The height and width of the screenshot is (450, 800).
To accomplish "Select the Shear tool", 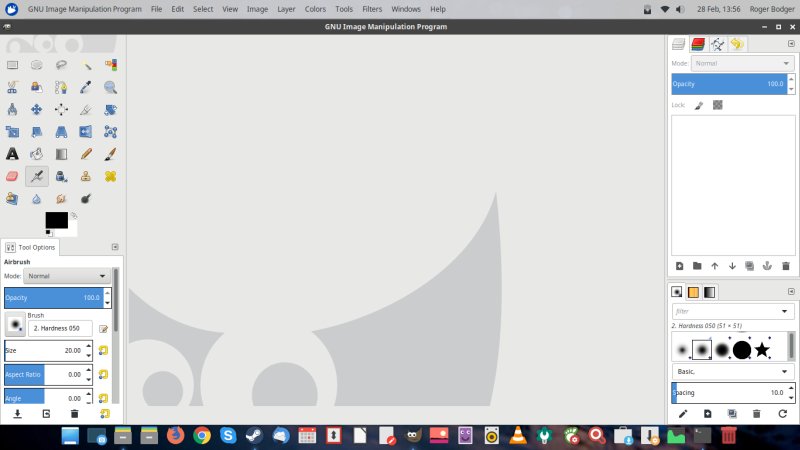I will (x=37, y=132).
